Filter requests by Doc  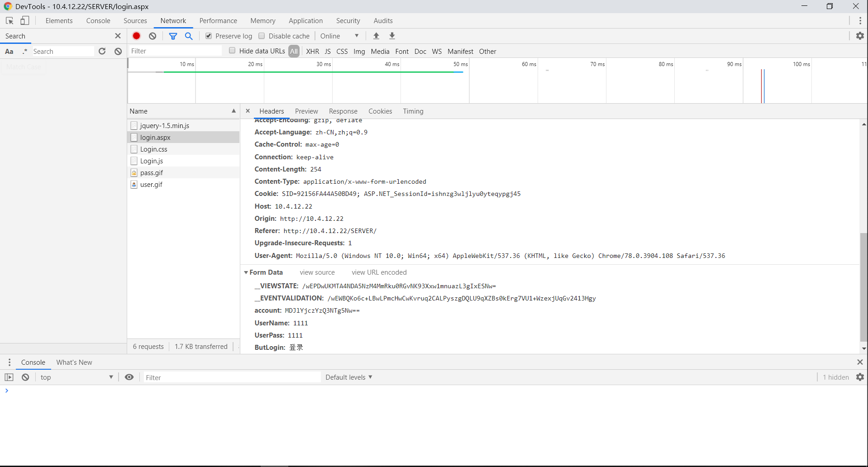click(420, 51)
